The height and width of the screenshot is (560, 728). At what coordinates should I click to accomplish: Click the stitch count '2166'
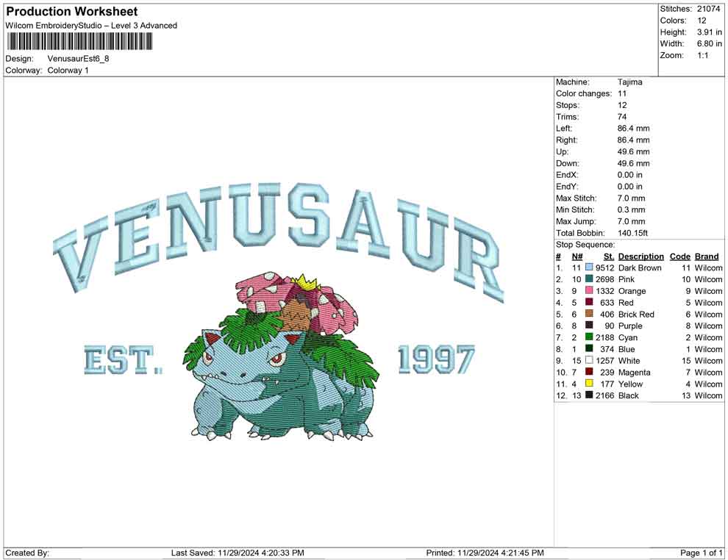click(605, 395)
